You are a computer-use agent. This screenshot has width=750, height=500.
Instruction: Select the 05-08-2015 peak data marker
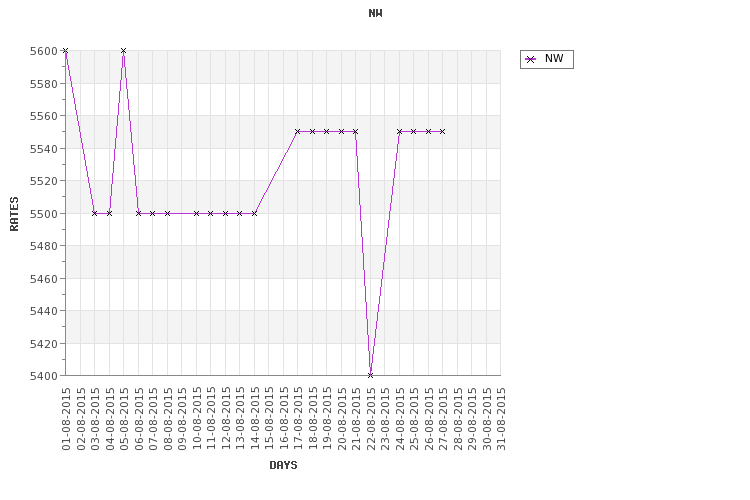[x=123, y=50]
